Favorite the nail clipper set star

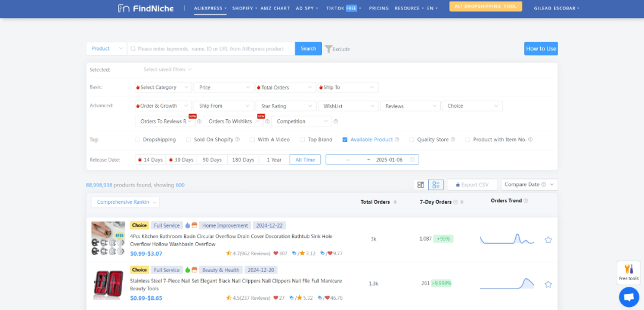[x=548, y=284]
